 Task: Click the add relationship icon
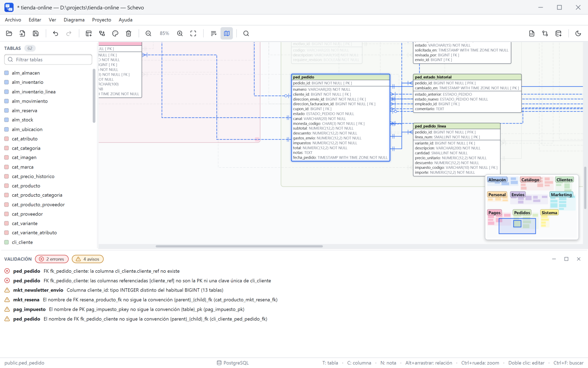coord(102,34)
